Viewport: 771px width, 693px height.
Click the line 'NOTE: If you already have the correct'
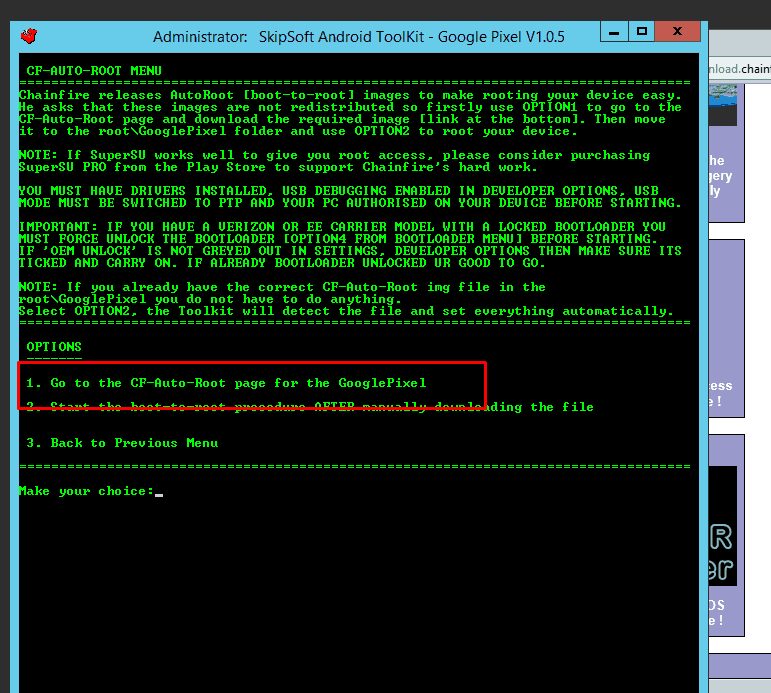click(x=282, y=287)
